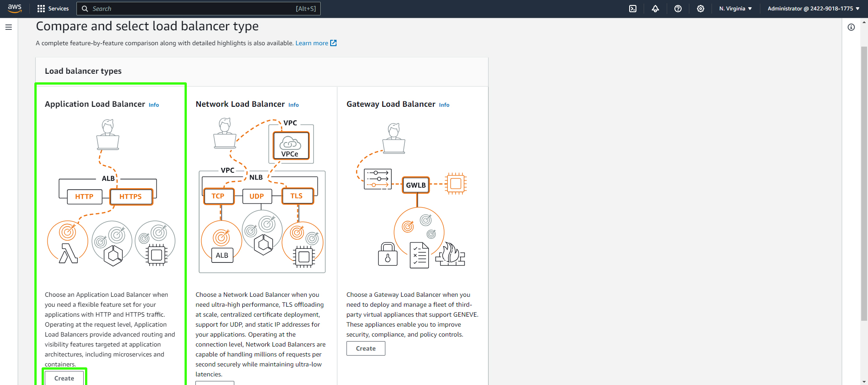This screenshot has height=385, width=868.
Task: Click the external link icon after Learn more
Action: tap(333, 43)
